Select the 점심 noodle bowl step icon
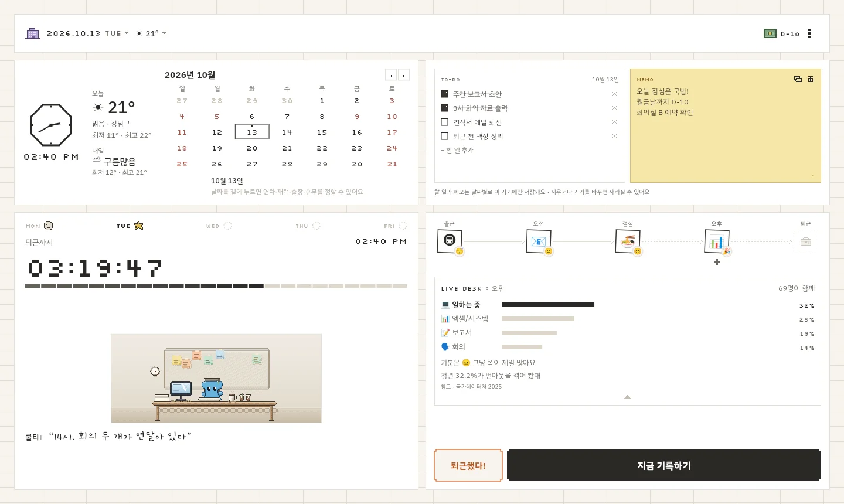 [x=628, y=241]
